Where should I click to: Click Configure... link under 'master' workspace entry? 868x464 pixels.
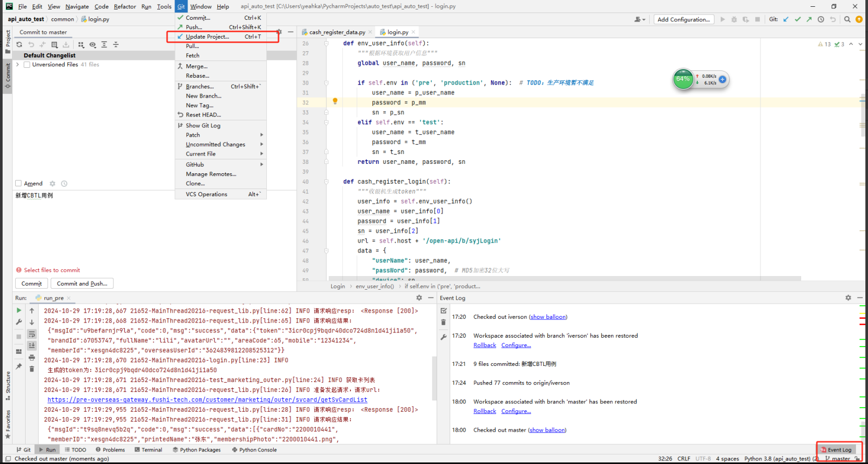[x=516, y=411]
